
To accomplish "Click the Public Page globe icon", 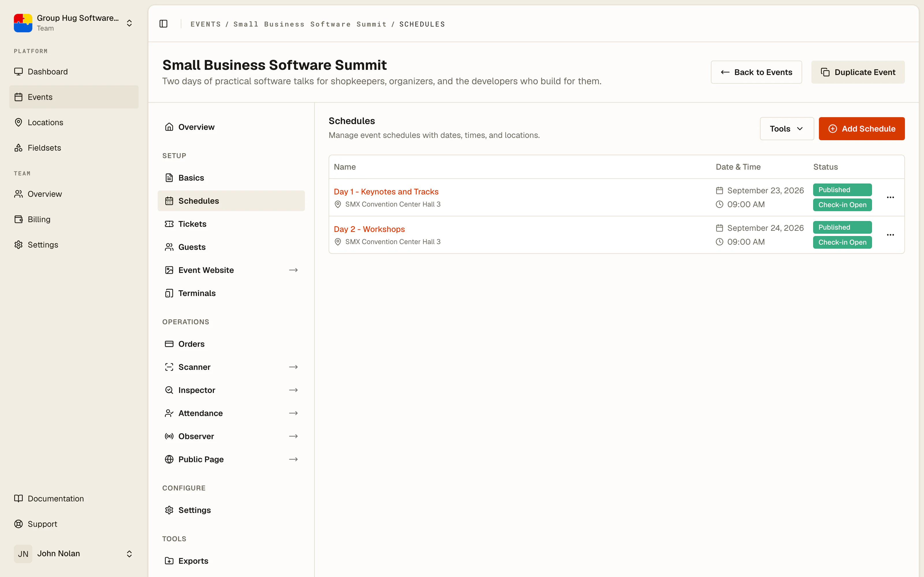I will click(169, 460).
